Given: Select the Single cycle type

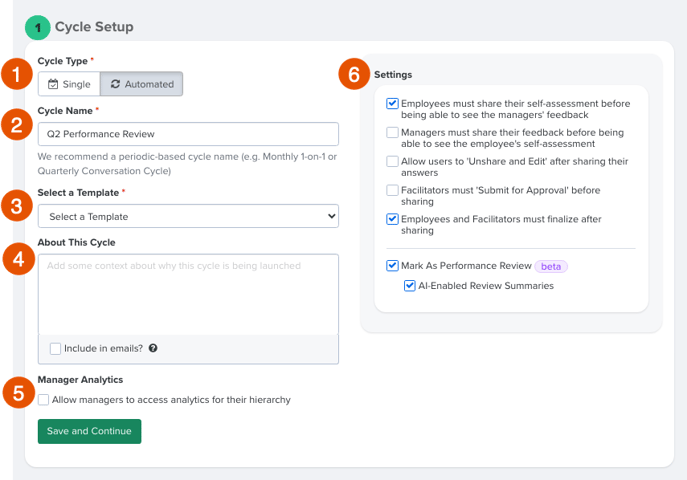Looking at the screenshot, I should (69, 84).
